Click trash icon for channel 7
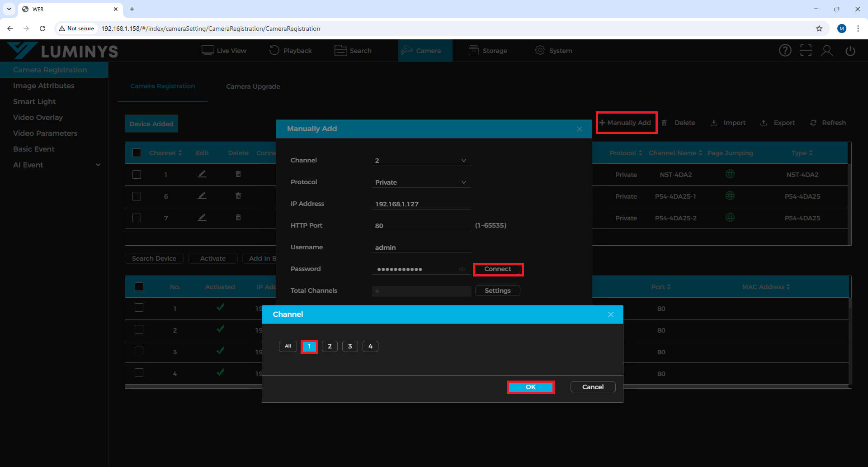868x467 pixels. tap(238, 218)
